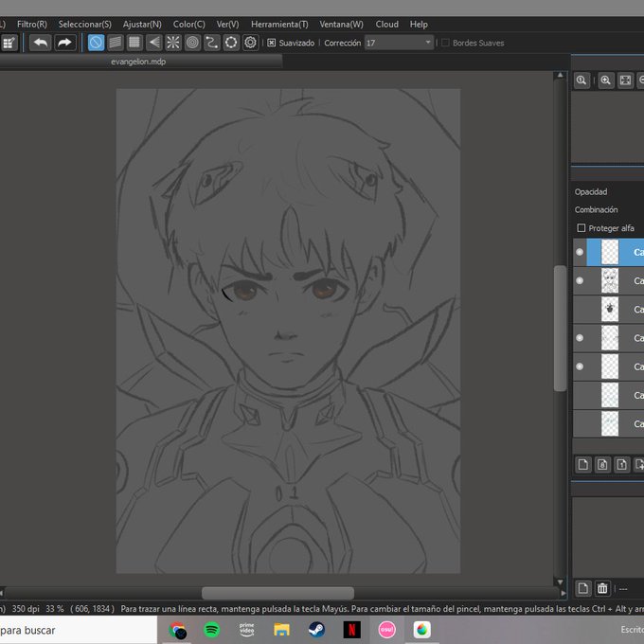Select the parallel lines snap guide
This screenshot has height=644, width=644.
click(116, 43)
